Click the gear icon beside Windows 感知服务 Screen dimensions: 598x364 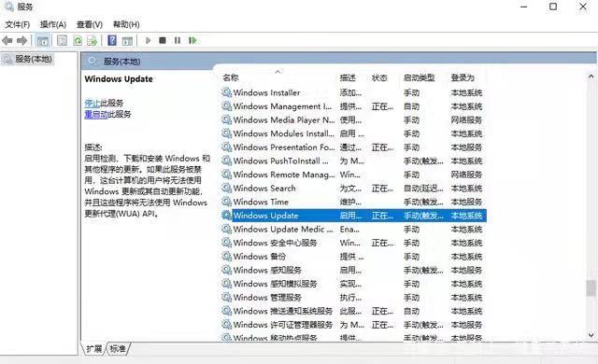pos(226,270)
